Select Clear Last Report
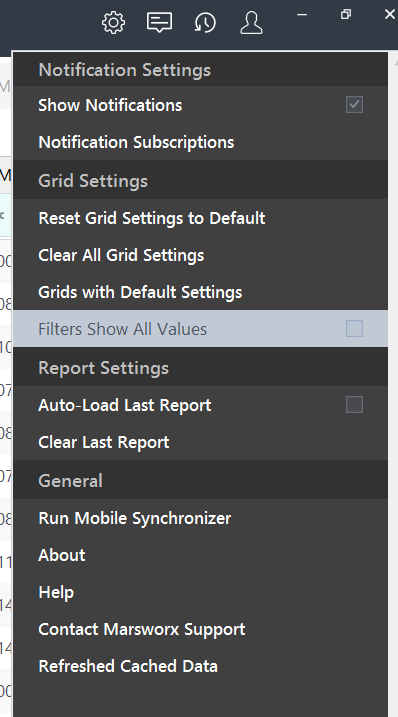 click(x=200, y=442)
